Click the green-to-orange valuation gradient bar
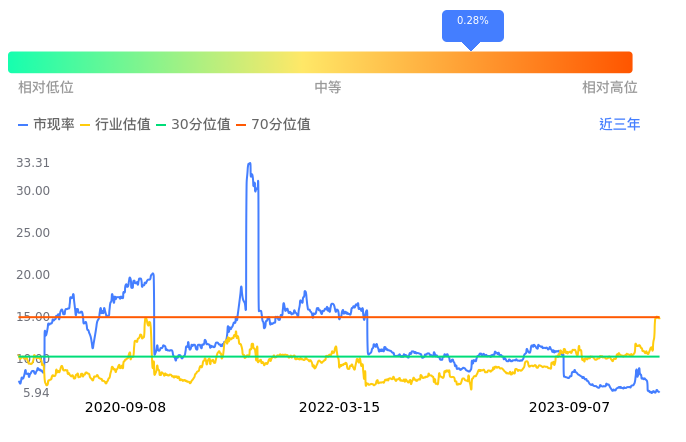Image resolution: width=686 pixels, height=442 pixels. 320,62
